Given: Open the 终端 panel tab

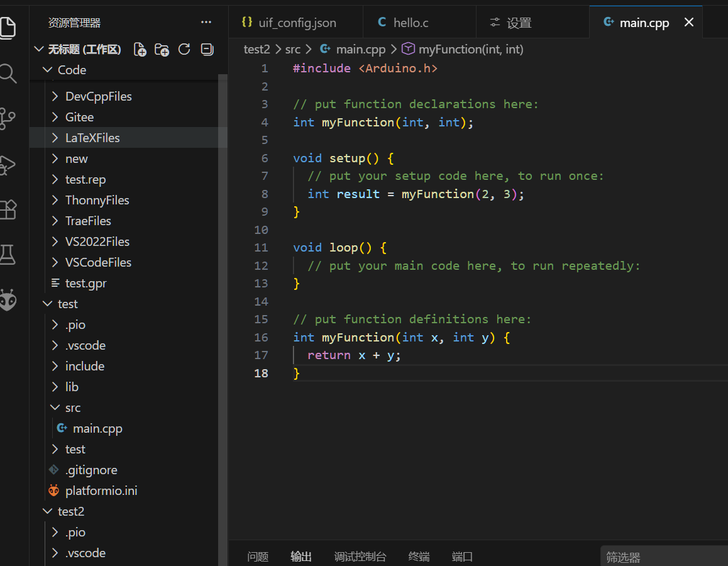Looking at the screenshot, I should click(x=419, y=556).
